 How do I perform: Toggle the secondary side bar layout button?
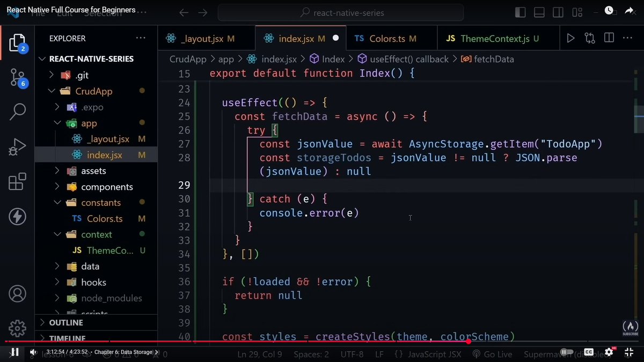(558, 12)
